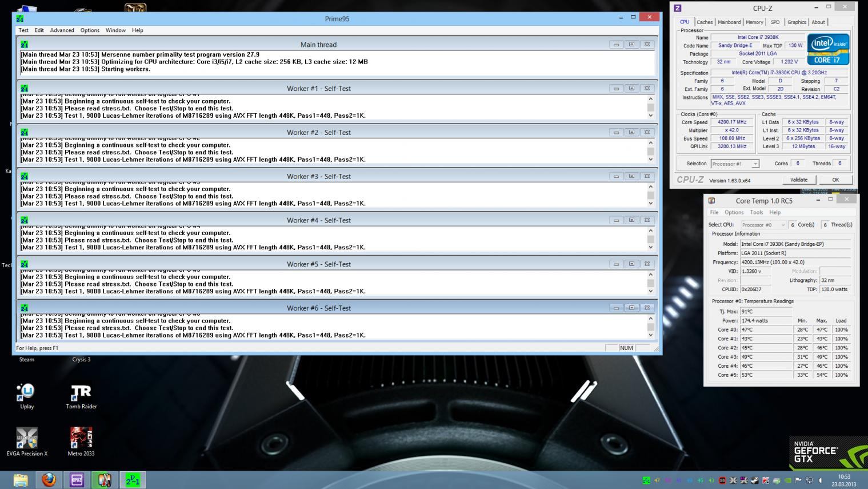Minimize the Worker #4 child window
The width and height of the screenshot is (868, 489).
pyautogui.click(x=616, y=220)
